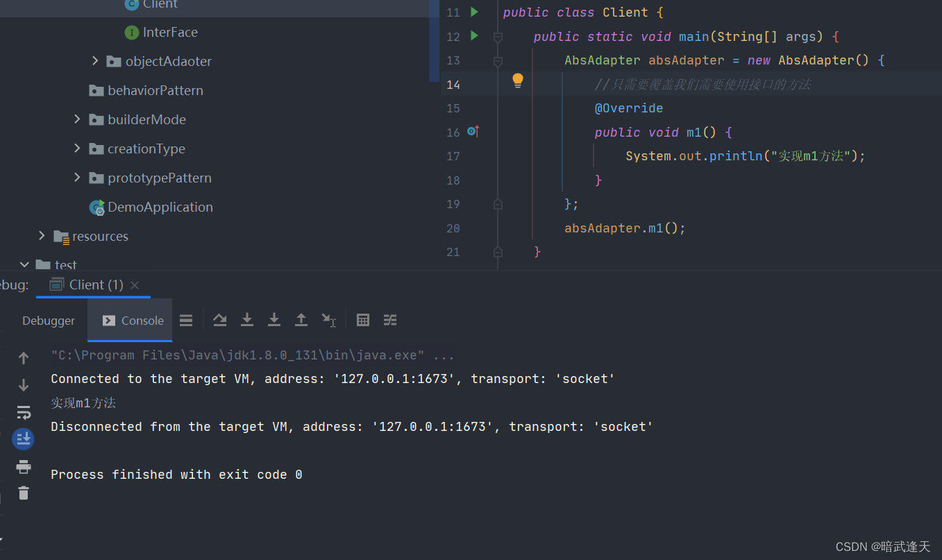Select objectAdaoter package label
This screenshot has height=560, width=942.
click(169, 61)
